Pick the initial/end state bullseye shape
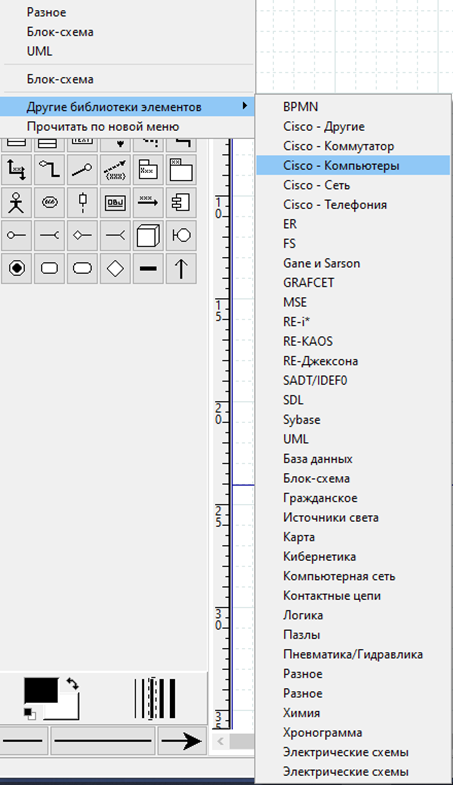 point(17,268)
